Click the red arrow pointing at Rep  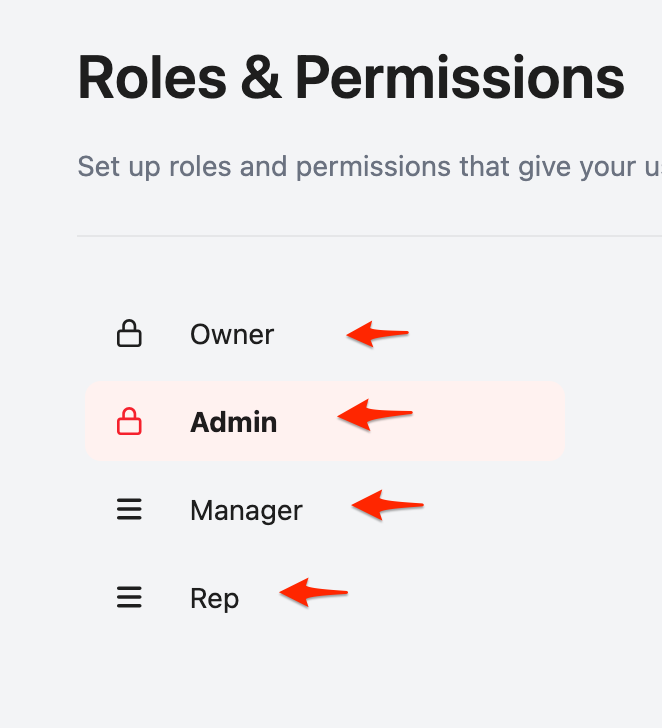[x=313, y=593]
